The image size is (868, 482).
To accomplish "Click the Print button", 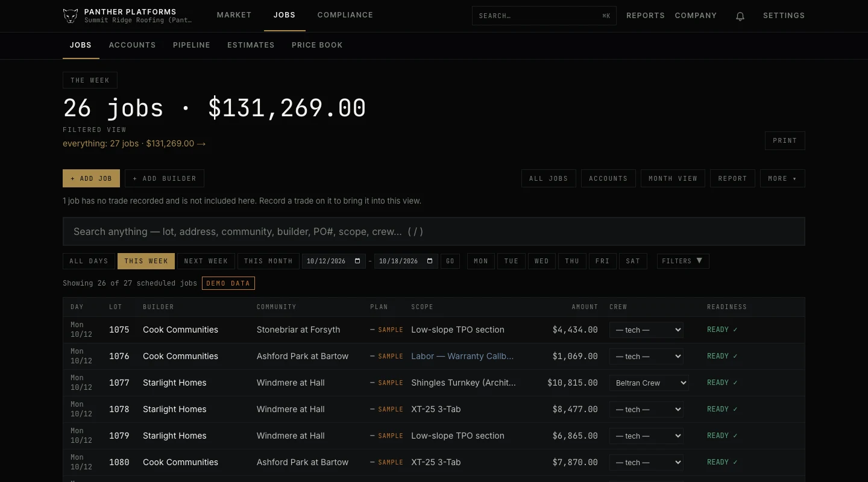I will tap(785, 140).
